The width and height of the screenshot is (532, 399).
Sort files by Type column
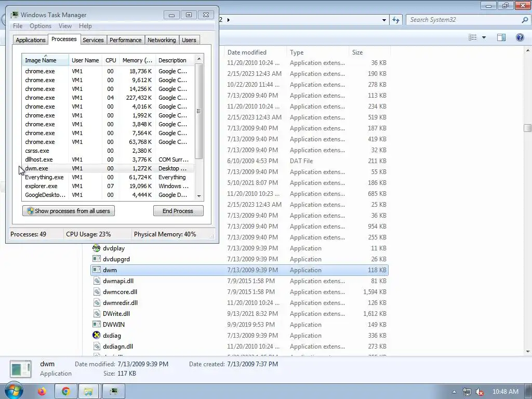tap(317, 52)
